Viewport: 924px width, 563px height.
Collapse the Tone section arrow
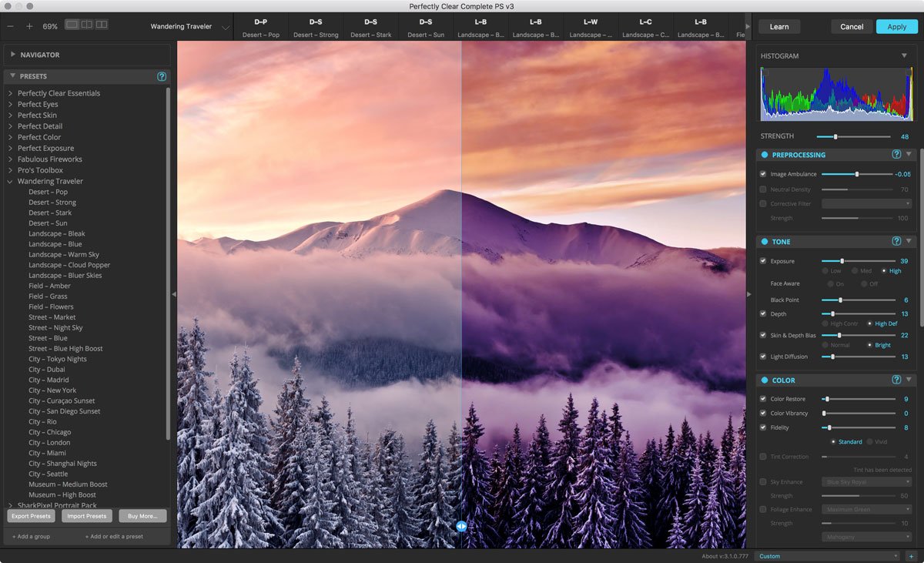coord(909,242)
